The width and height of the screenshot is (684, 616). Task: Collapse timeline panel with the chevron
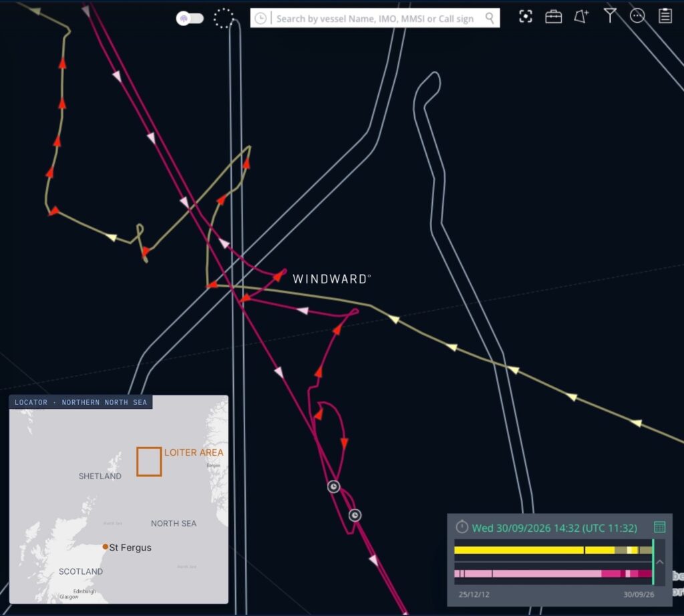(660, 562)
